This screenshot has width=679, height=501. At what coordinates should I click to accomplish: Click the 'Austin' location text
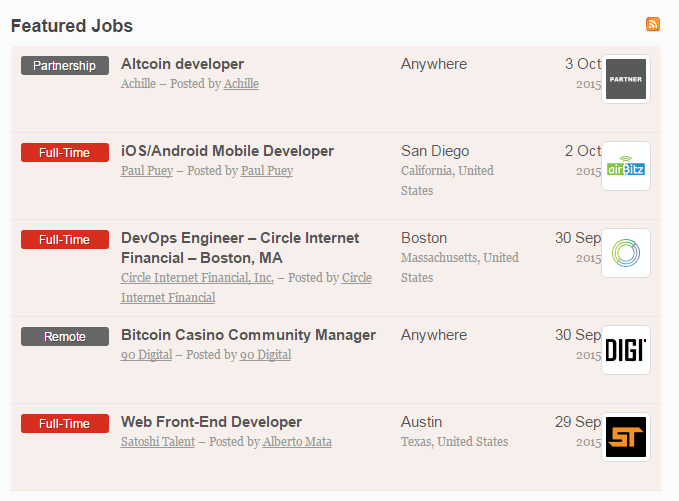(x=421, y=422)
